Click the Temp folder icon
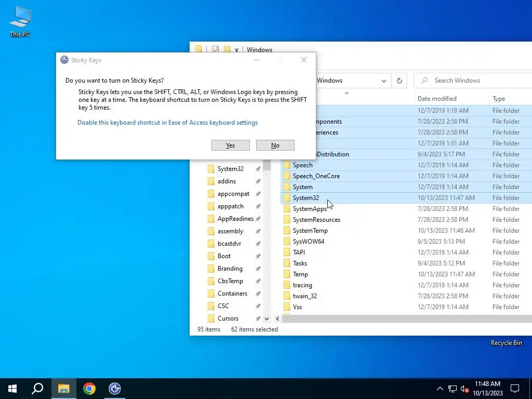Viewport: 532px width, 399px height. tap(287, 274)
